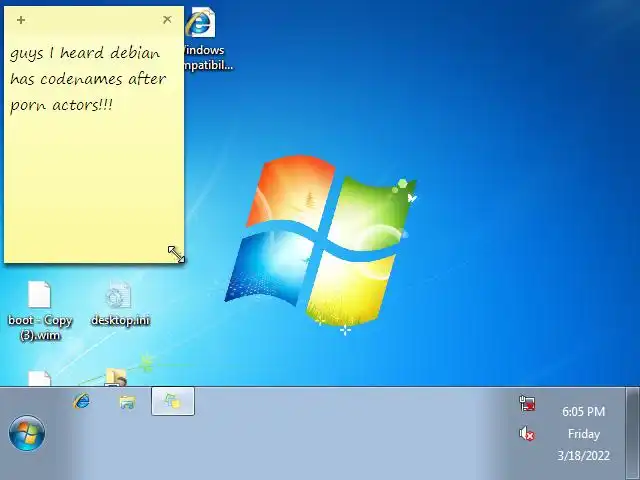The height and width of the screenshot is (480, 640).
Task: Click the Show desktop button
Action: click(x=633, y=433)
